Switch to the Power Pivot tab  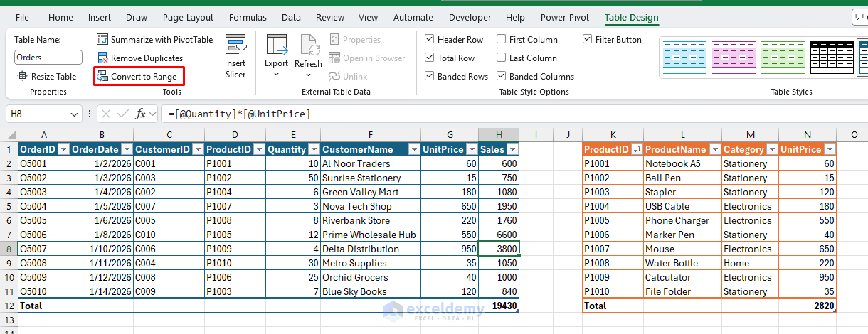click(x=563, y=17)
